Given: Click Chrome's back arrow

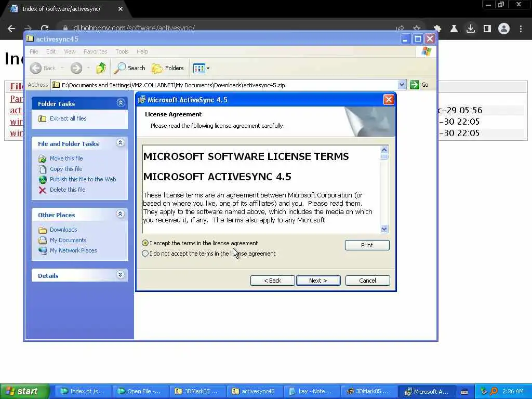Looking at the screenshot, I should click(x=11, y=29).
